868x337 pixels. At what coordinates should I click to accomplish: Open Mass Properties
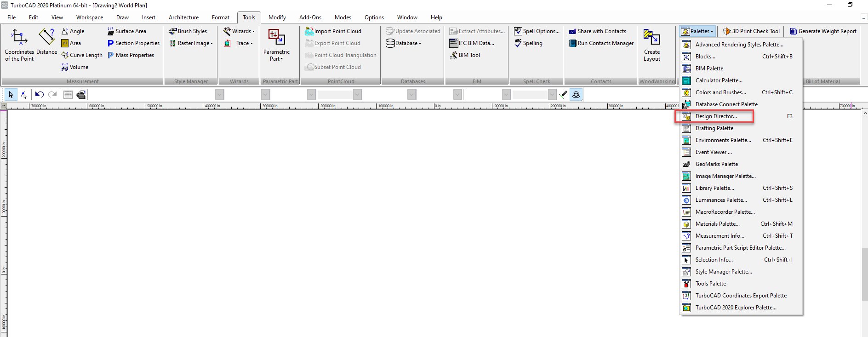point(131,55)
